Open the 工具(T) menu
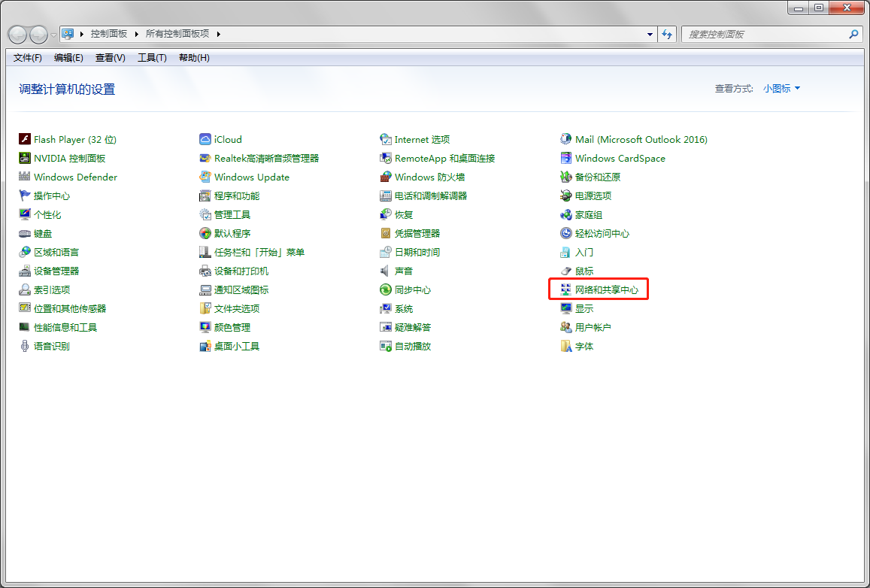This screenshot has height=588, width=870. [152, 58]
